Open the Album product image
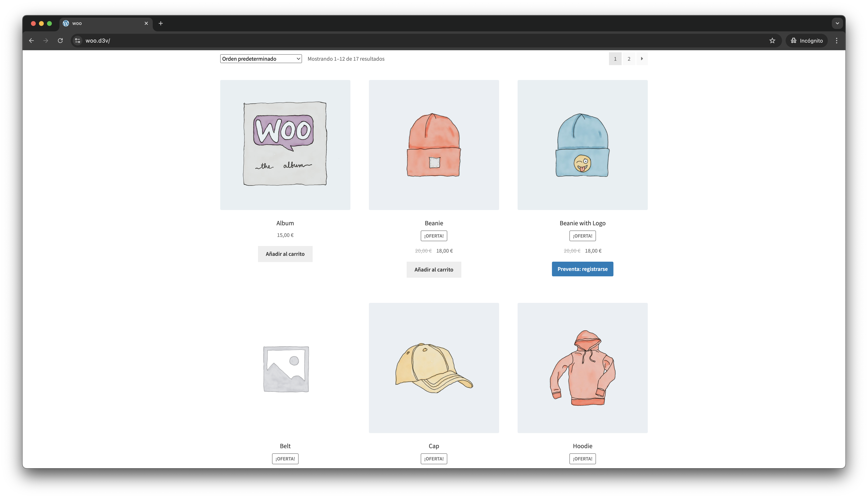 285,145
